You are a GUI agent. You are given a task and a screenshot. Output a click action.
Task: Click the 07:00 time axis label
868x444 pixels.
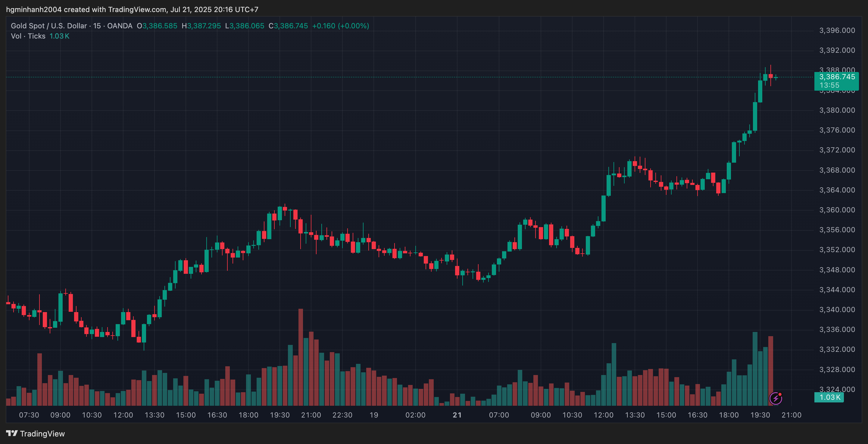coord(499,415)
